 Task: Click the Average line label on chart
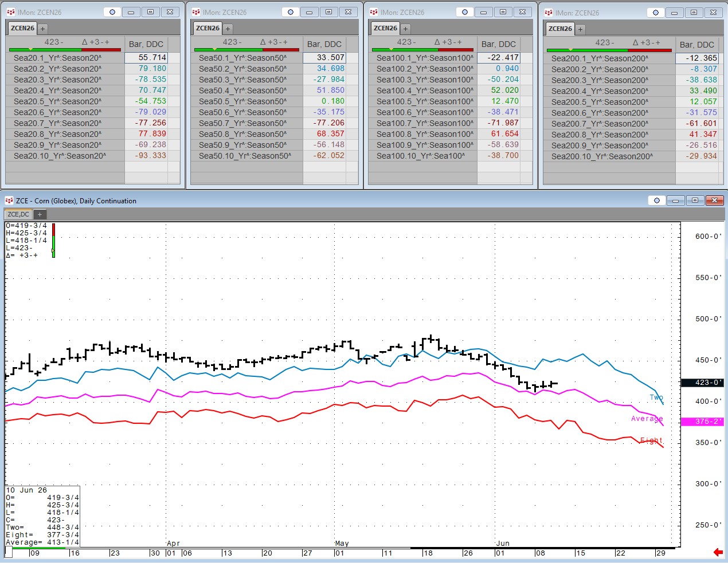coord(647,419)
